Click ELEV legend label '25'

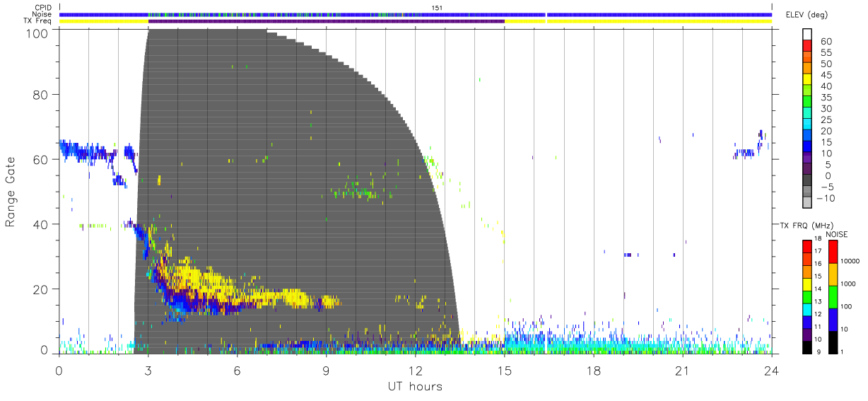point(826,120)
